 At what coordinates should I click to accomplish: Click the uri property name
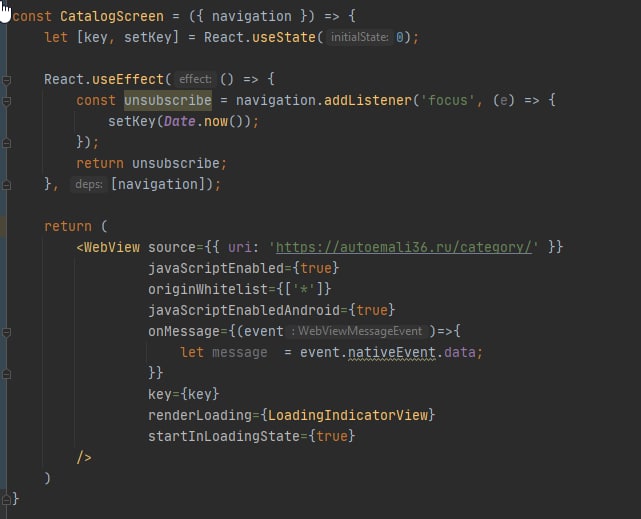tap(240, 248)
